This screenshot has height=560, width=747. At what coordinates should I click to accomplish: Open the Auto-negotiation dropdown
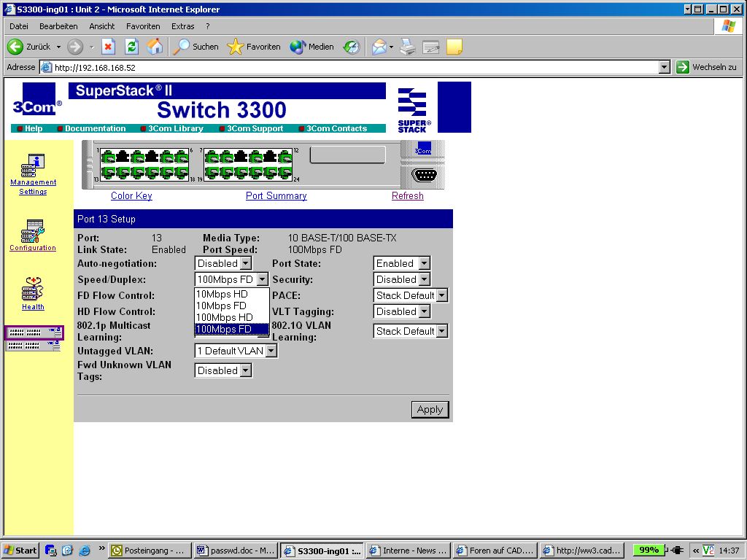[223, 263]
